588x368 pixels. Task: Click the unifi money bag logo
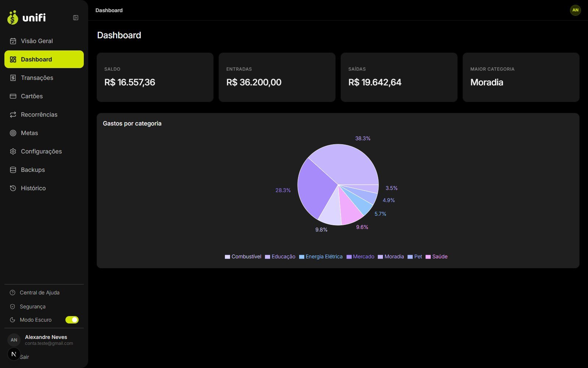click(12, 17)
